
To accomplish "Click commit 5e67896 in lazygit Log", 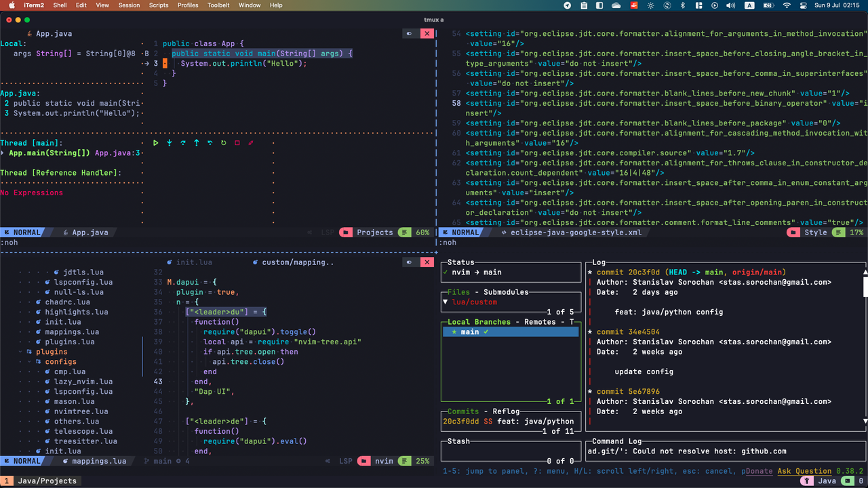I will click(628, 392).
